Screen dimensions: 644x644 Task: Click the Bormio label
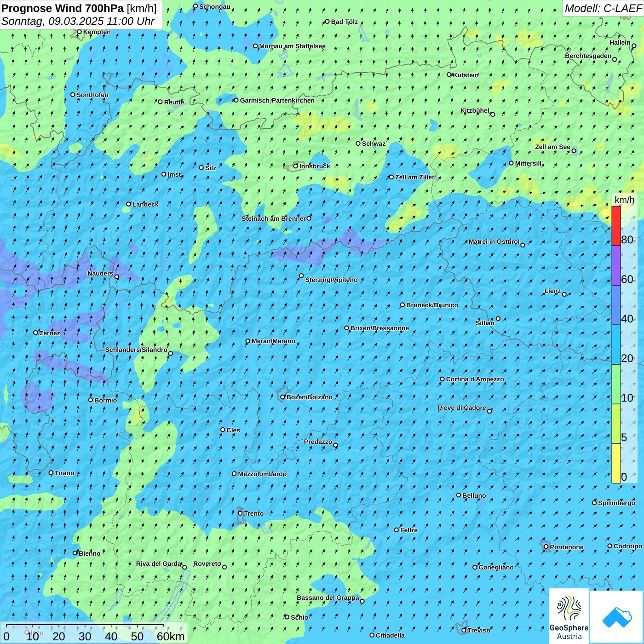pyautogui.click(x=105, y=400)
